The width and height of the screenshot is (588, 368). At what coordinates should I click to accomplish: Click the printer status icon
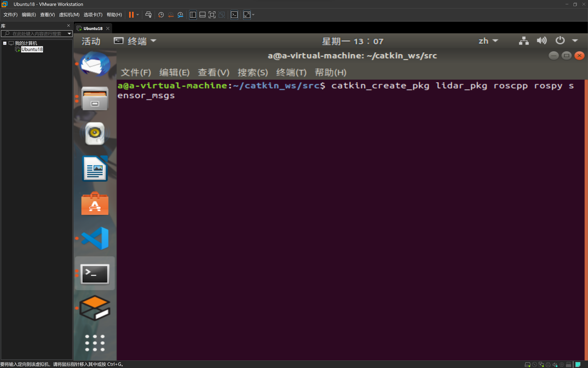[x=548, y=364]
